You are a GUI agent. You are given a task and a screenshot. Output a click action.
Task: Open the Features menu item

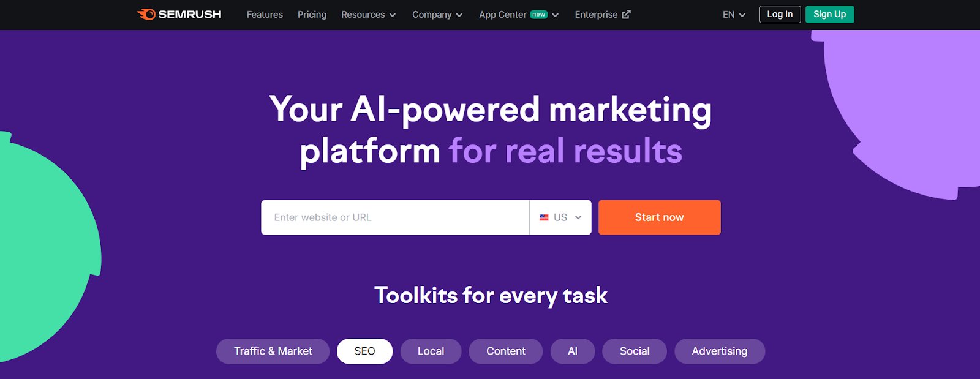point(265,15)
